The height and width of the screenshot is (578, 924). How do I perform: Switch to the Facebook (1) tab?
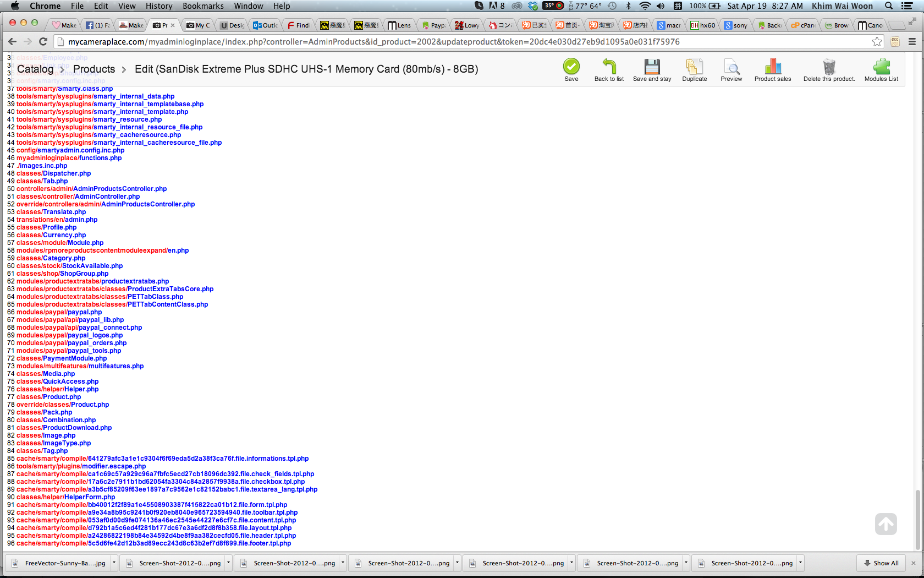(98, 25)
